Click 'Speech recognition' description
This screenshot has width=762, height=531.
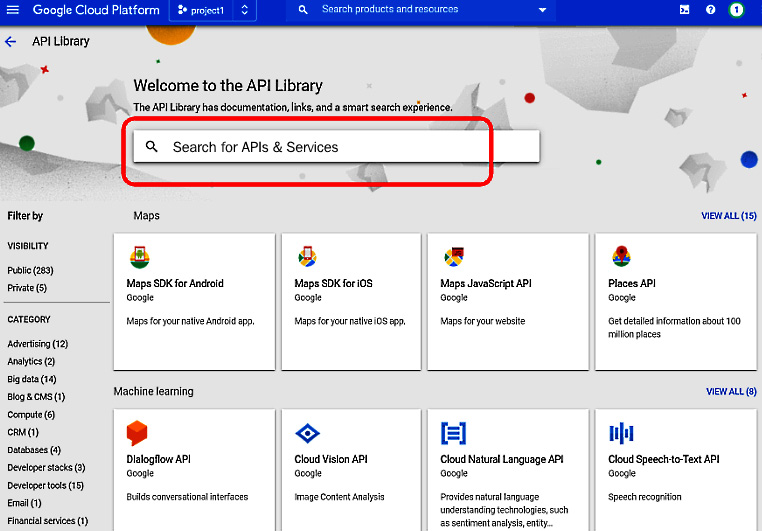click(x=645, y=497)
